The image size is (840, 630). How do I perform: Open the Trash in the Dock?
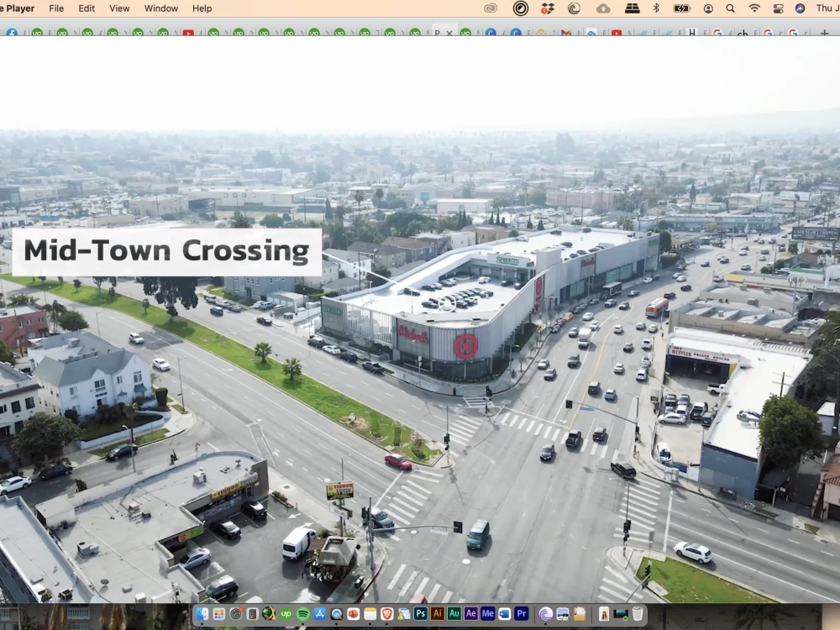click(x=638, y=614)
